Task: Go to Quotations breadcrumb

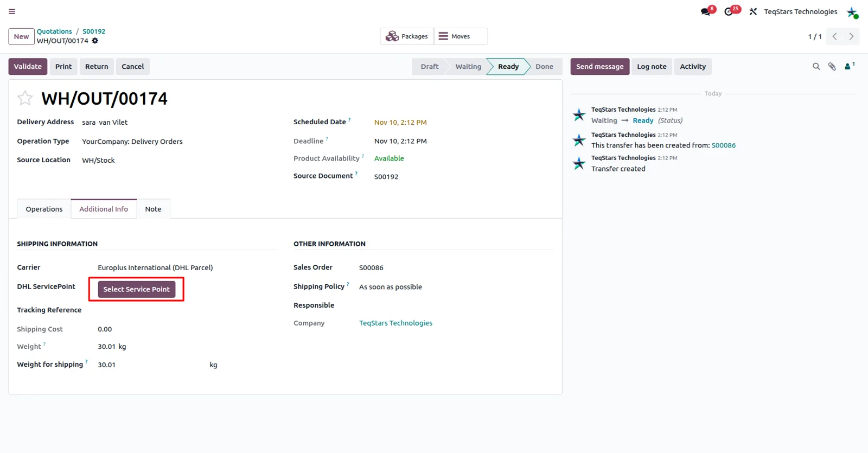Action: pyautogui.click(x=54, y=31)
